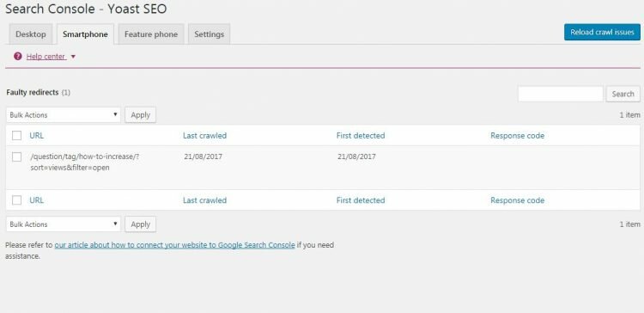This screenshot has width=644, height=313.
Task: Sort by URL column header
Action: [x=37, y=135]
